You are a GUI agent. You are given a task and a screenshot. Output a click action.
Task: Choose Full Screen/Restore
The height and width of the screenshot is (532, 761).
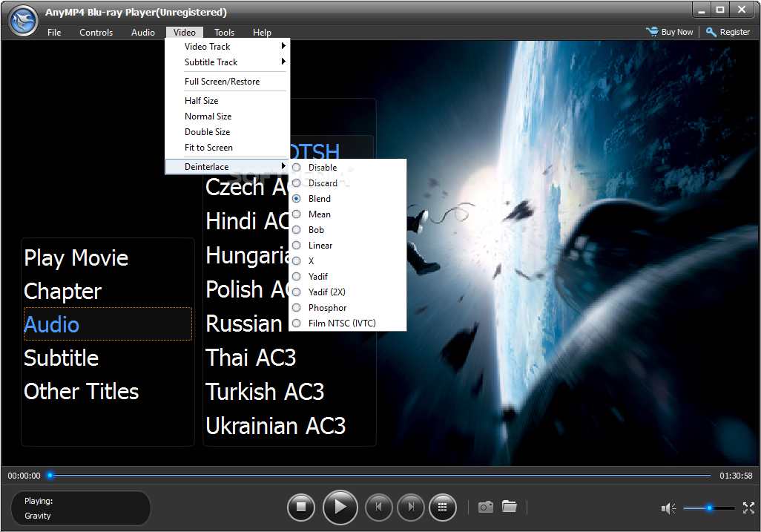[228, 82]
